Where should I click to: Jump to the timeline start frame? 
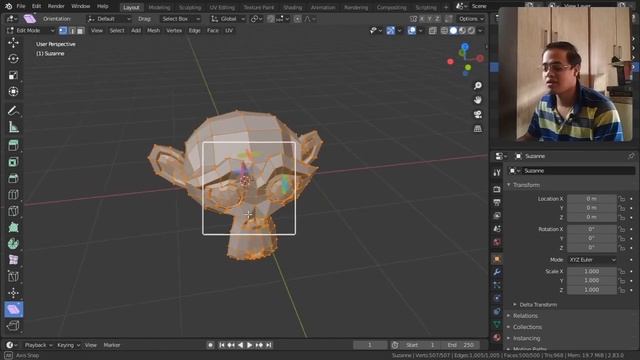pos(222,345)
